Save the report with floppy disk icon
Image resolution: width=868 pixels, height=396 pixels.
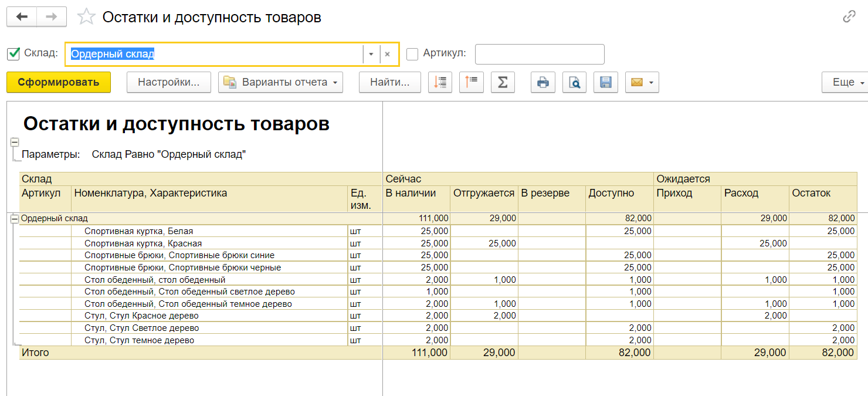[606, 82]
